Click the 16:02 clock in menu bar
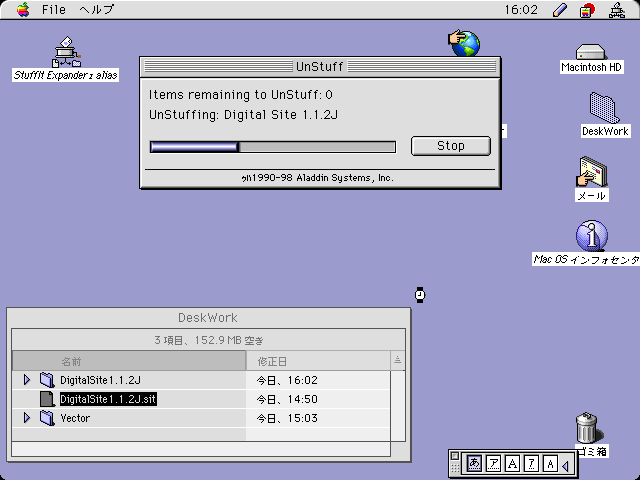 [x=521, y=9]
